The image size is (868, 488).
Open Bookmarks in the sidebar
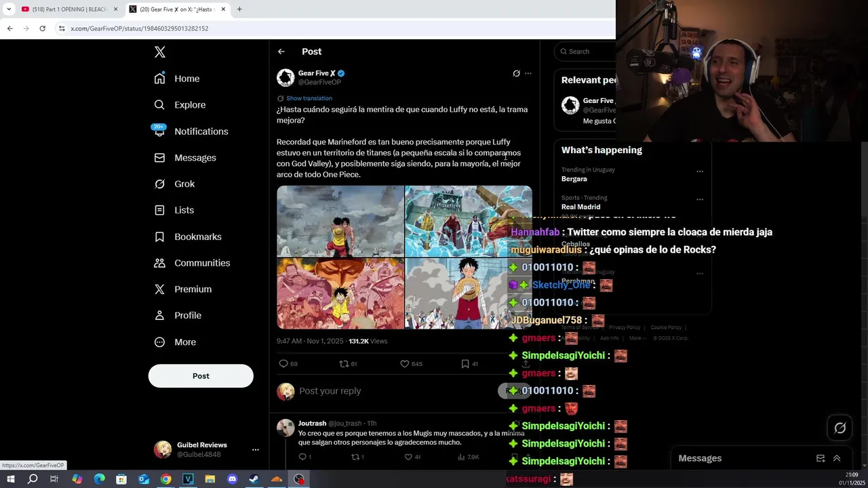click(187, 237)
